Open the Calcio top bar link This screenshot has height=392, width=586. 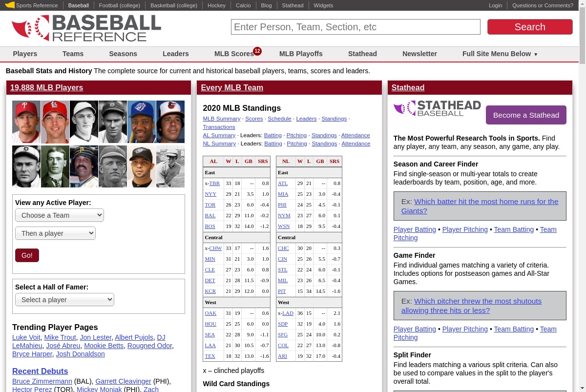(243, 5)
